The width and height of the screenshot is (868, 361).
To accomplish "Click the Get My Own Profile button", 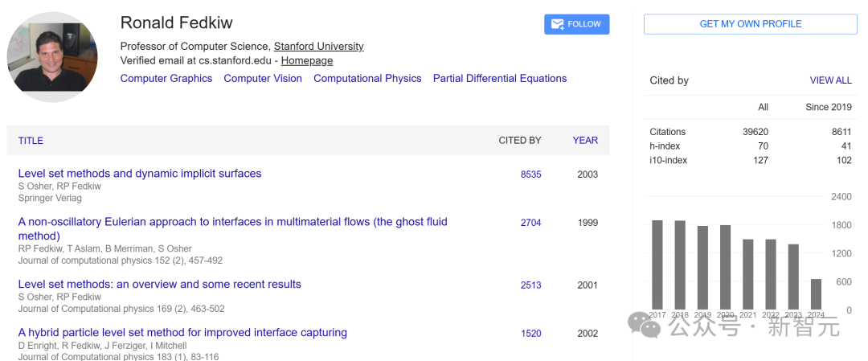I will (750, 24).
